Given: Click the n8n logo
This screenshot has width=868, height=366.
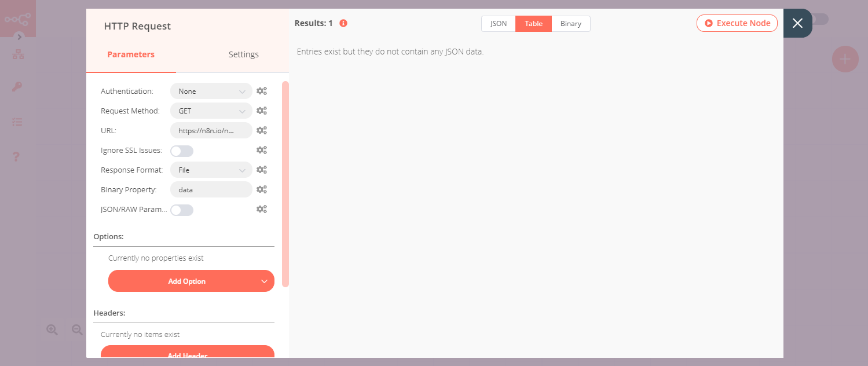Looking at the screenshot, I should click(17, 17).
